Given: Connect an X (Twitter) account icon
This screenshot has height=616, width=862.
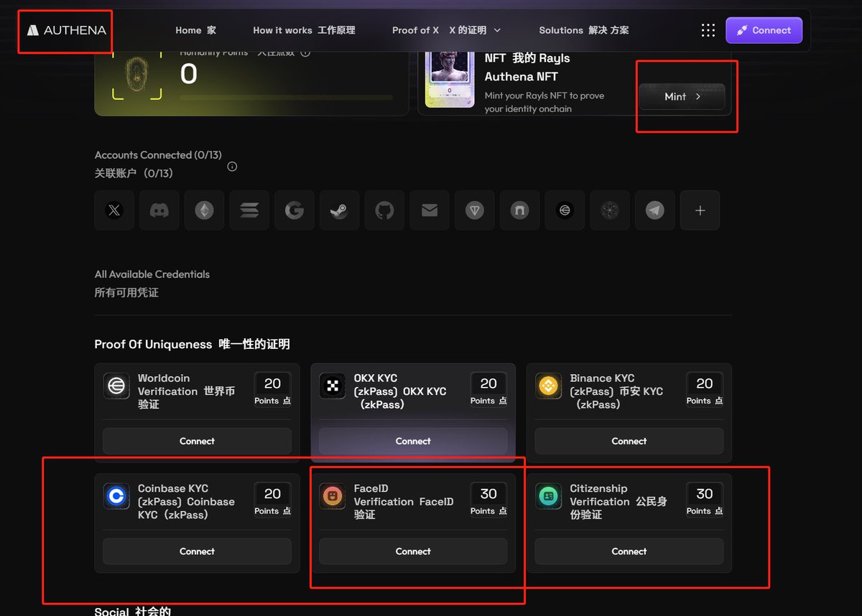Looking at the screenshot, I should coord(114,210).
